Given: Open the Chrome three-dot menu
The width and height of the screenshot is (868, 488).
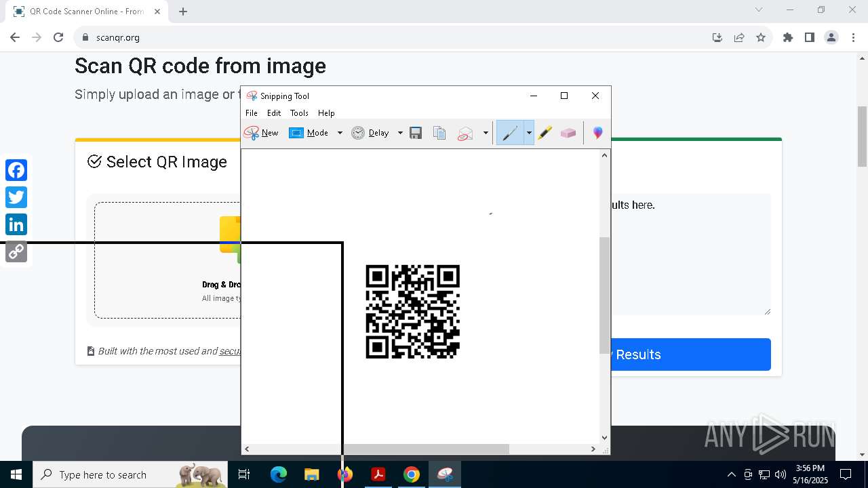Looking at the screenshot, I should coord(853,37).
